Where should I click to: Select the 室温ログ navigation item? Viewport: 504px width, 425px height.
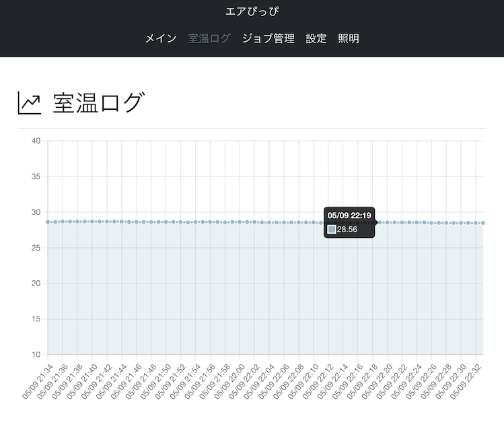209,38
